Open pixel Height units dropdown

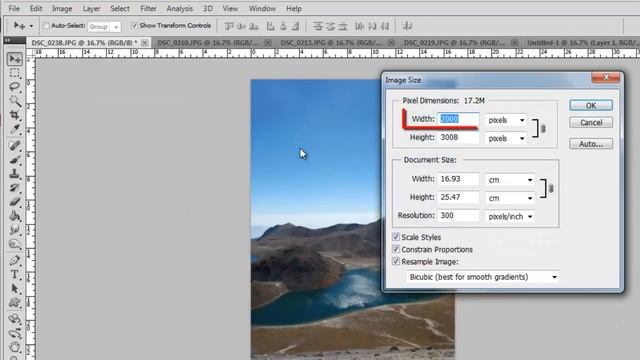tap(506, 138)
